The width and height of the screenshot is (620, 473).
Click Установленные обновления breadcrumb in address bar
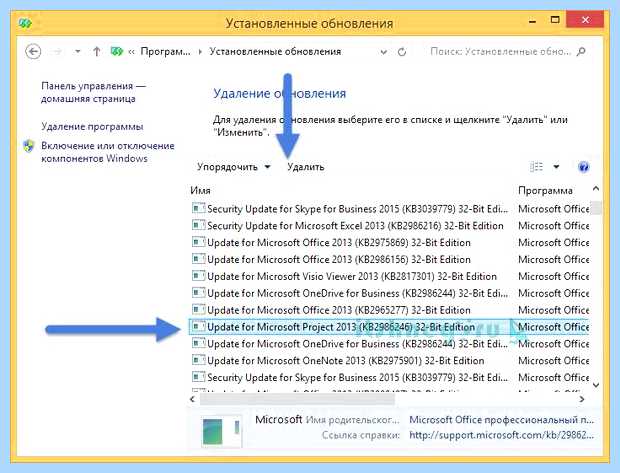(x=275, y=51)
